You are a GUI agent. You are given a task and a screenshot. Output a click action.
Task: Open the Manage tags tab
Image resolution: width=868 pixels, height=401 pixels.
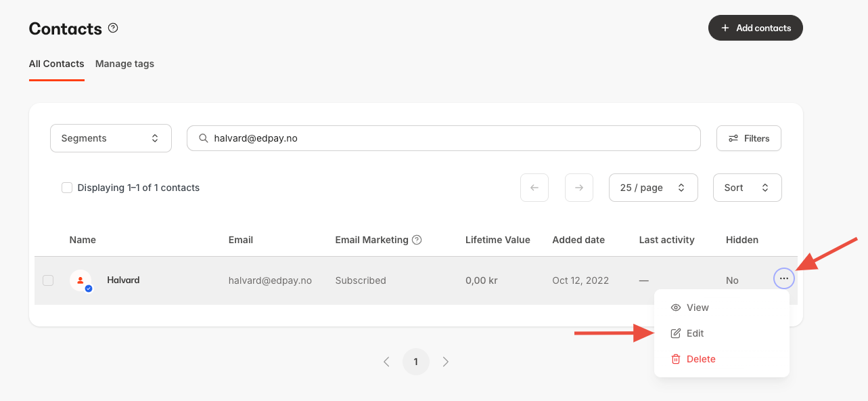click(124, 64)
